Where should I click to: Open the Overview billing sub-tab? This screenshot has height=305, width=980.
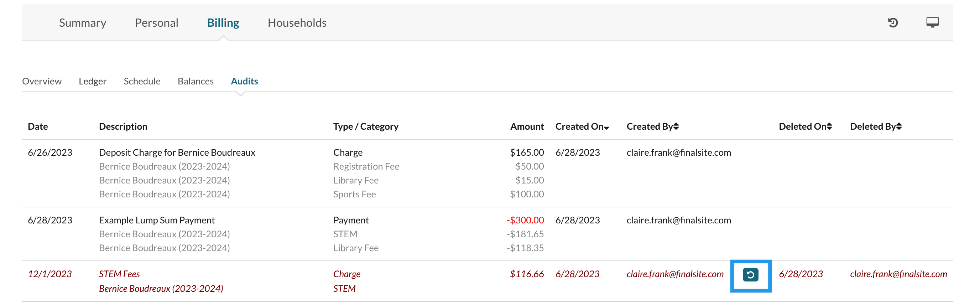[42, 81]
